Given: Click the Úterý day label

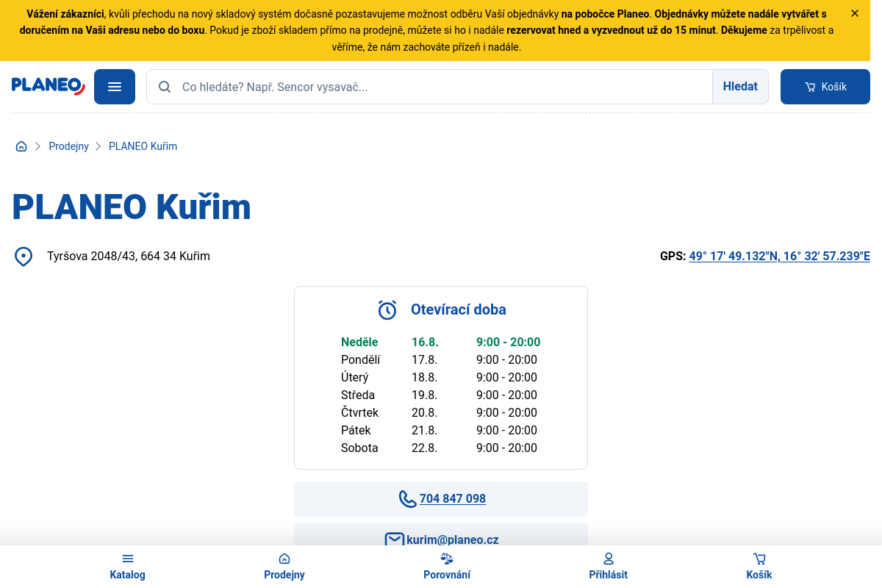Looking at the screenshot, I should tap(355, 377).
